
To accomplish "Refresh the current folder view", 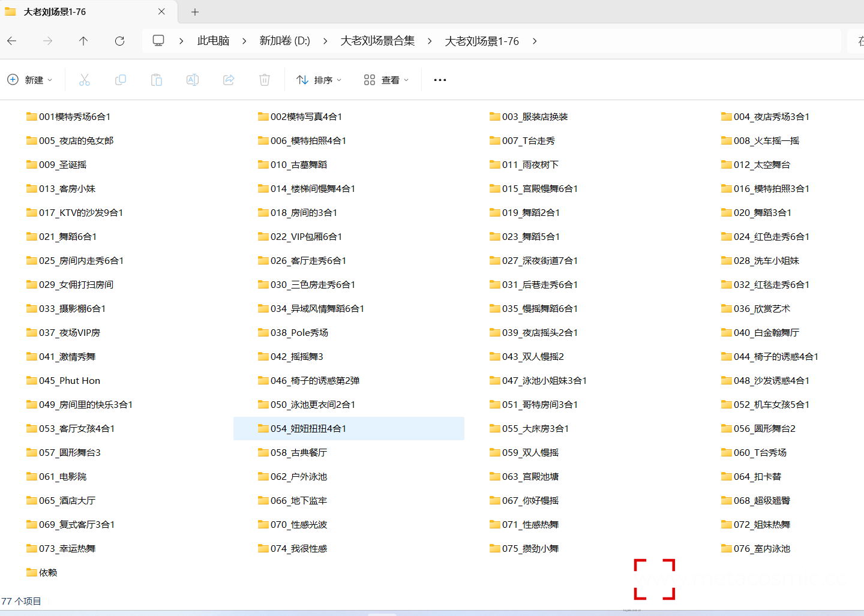I will (119, 41).
